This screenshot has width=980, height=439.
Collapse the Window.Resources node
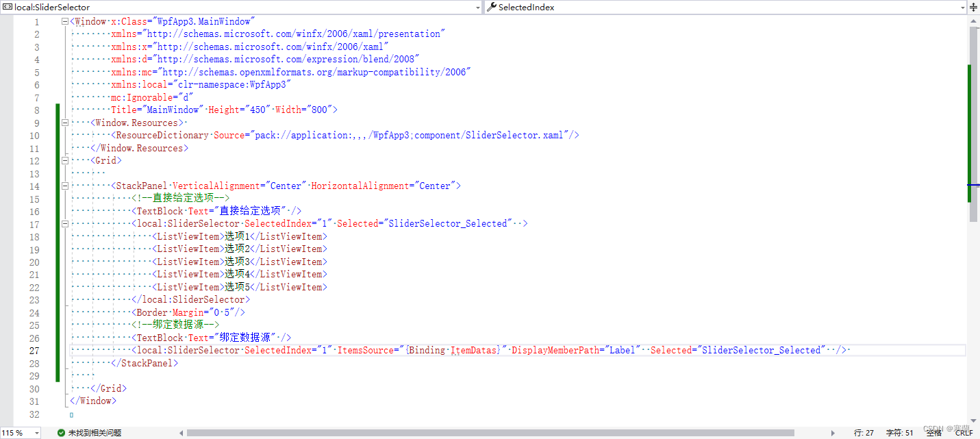[64, 123]
